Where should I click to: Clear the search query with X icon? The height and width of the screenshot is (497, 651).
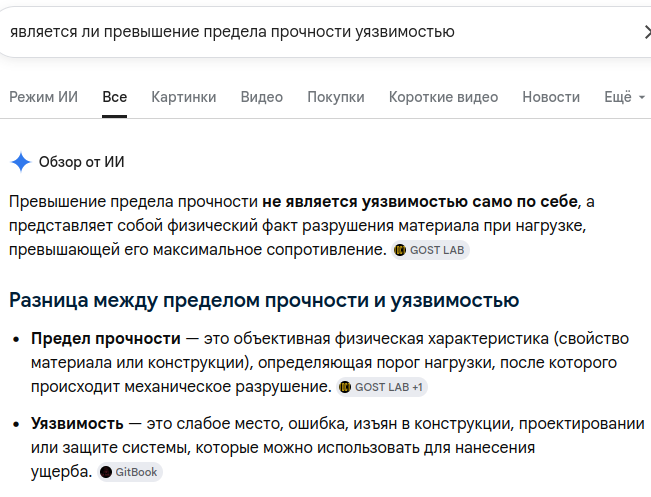point(647,32)
